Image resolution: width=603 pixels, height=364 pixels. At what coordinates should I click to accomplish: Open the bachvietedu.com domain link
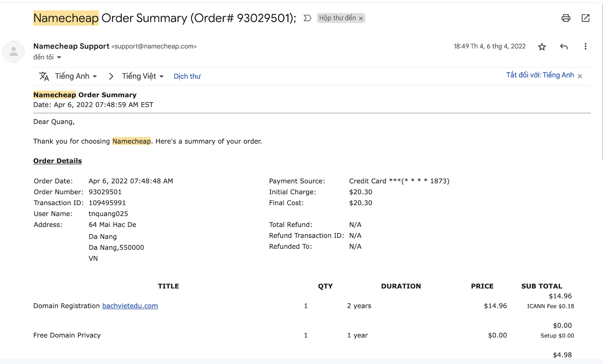(x=130, y=306)
